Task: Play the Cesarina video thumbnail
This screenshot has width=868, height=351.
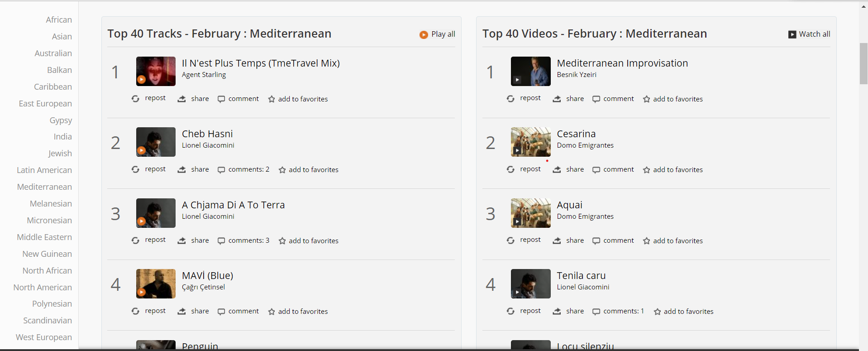Action: point(530,142)
